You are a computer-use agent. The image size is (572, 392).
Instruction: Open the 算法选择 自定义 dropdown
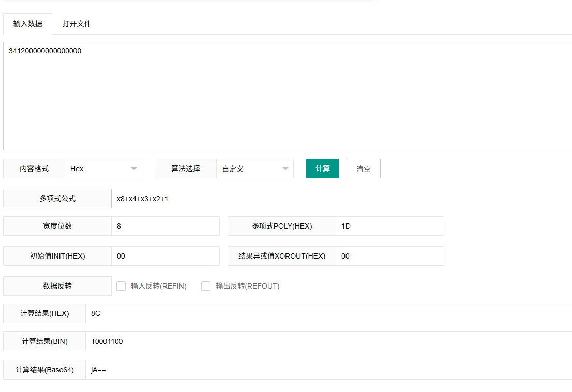(x=254, y=169)
